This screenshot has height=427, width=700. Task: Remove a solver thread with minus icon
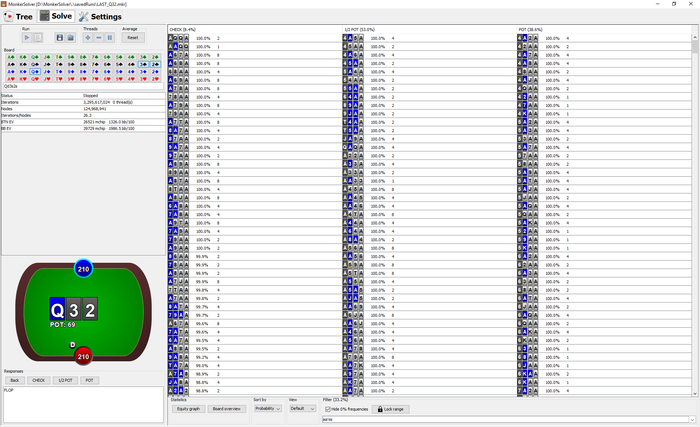[x=99, y=38]
